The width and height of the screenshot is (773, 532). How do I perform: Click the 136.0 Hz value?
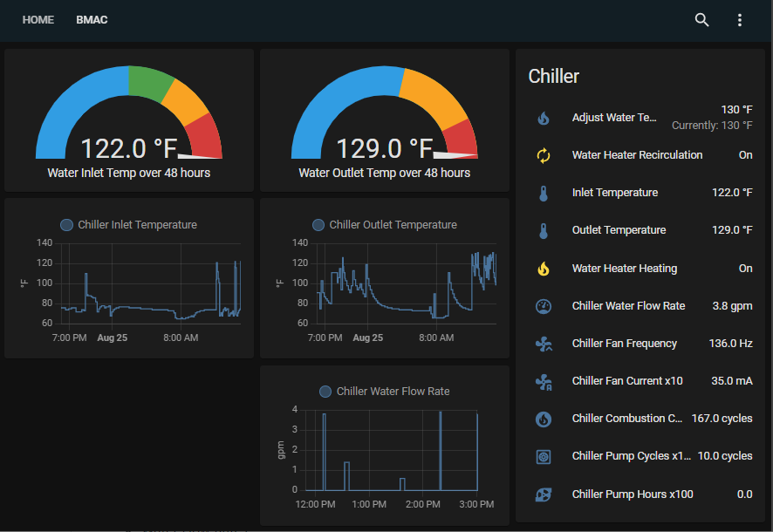click(730, 344)
